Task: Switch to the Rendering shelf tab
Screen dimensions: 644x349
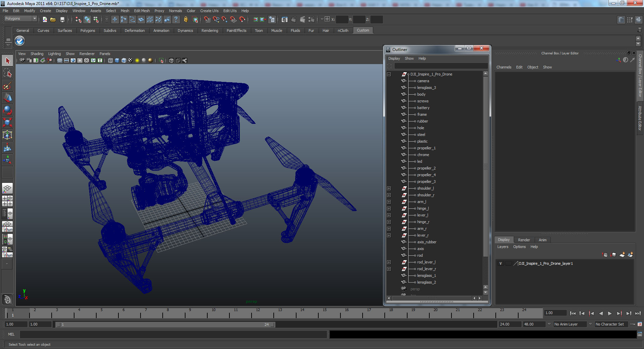Action: point(210,31)
